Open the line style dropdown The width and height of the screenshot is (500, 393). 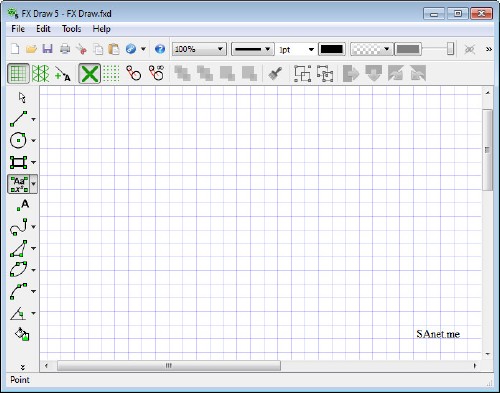coord(253,49)
